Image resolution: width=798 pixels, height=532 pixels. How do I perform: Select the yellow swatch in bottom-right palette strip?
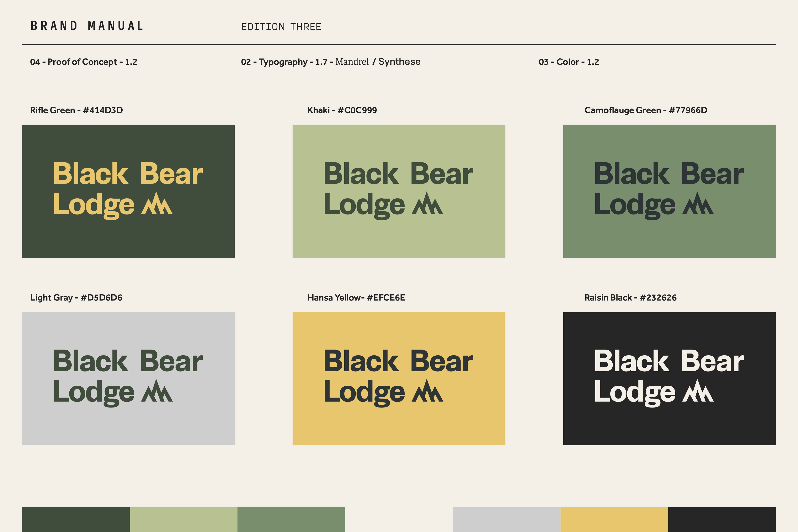pos(614,519)
